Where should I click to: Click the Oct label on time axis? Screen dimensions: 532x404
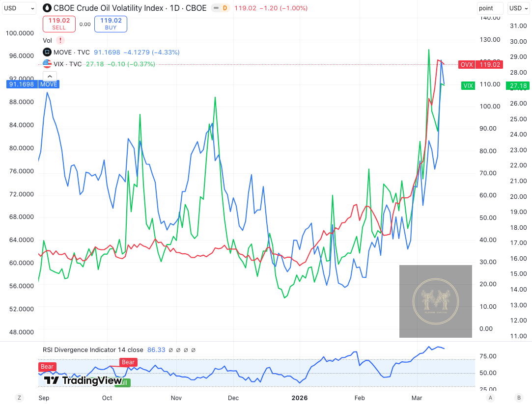tap(107, 398)
